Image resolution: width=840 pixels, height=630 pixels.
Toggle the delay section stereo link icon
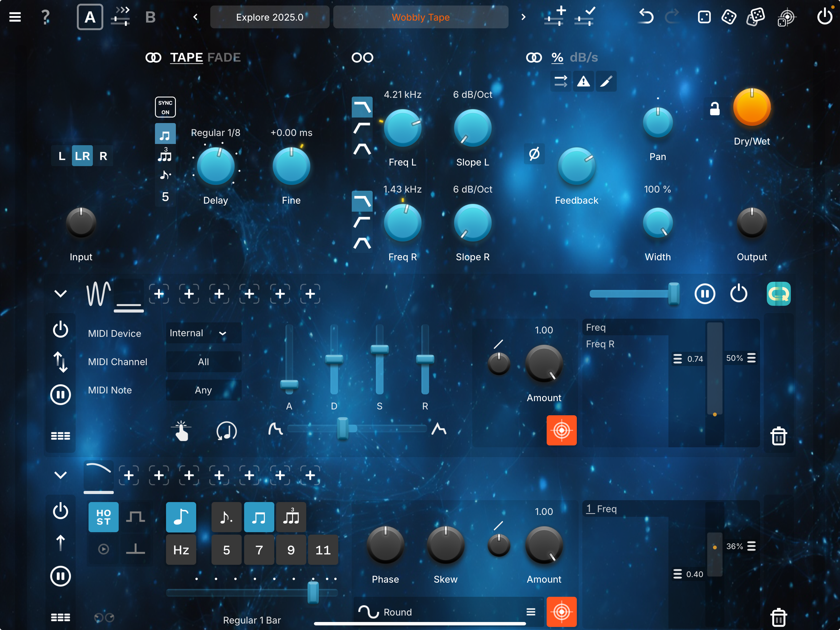coord(153,58)
